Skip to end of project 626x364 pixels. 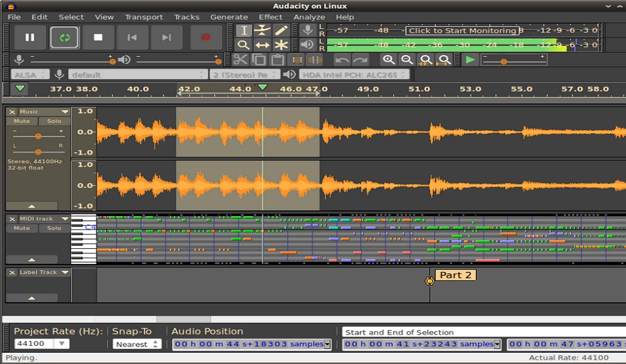[x=167, y=38]
